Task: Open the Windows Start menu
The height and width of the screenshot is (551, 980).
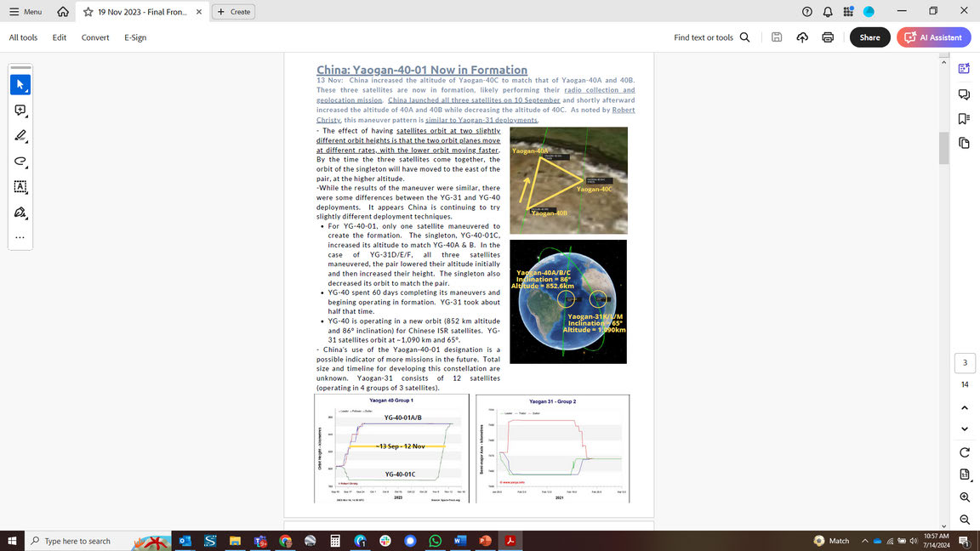Action: [x=12, y=541]
